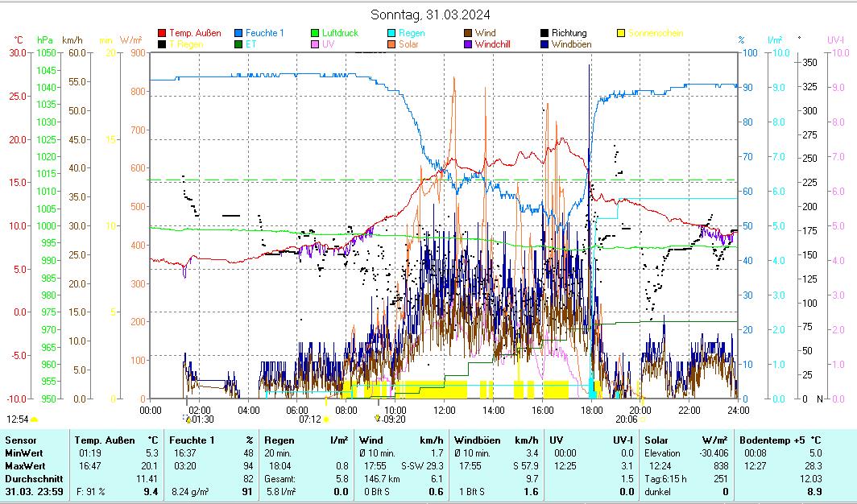Click the 06:00 time axis label
Image resolution: width=857 pixels, height=504 pixels.
pyautogui.click(x=296, y=410)
